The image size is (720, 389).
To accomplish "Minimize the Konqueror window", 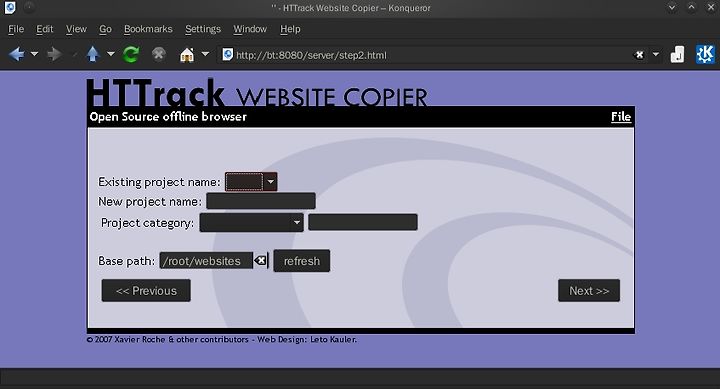I will 672,7.
